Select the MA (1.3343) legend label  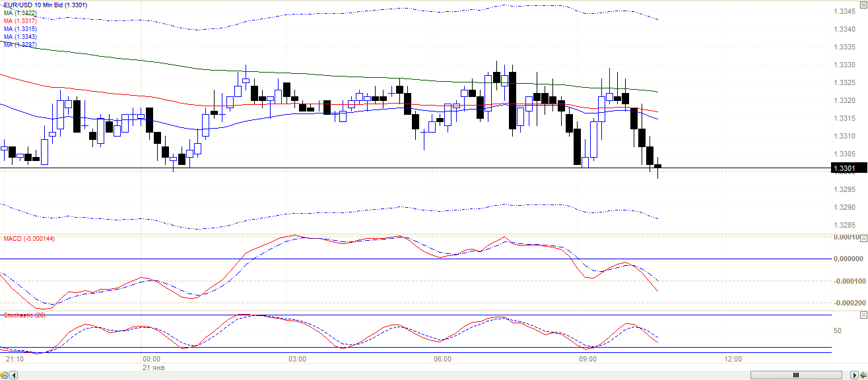20,37
